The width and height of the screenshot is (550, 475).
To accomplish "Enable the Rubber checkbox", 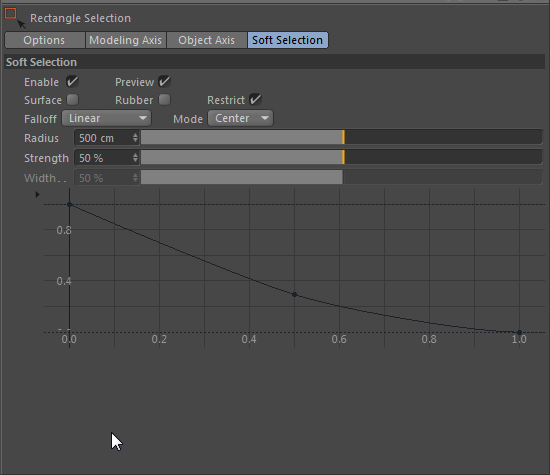I will [x=164, y=100].
